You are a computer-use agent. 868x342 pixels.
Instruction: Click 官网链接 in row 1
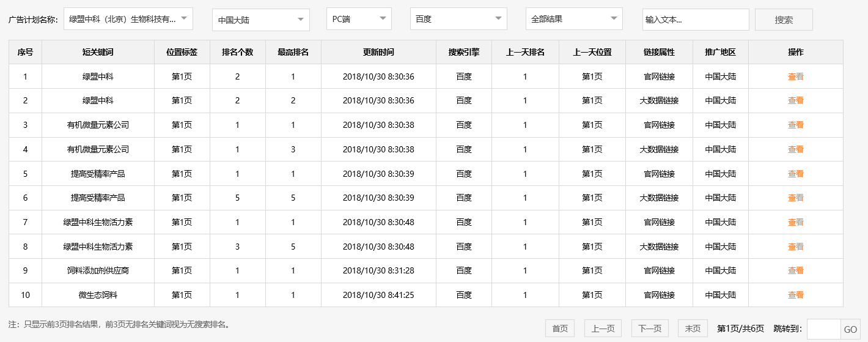pos(659,76)
